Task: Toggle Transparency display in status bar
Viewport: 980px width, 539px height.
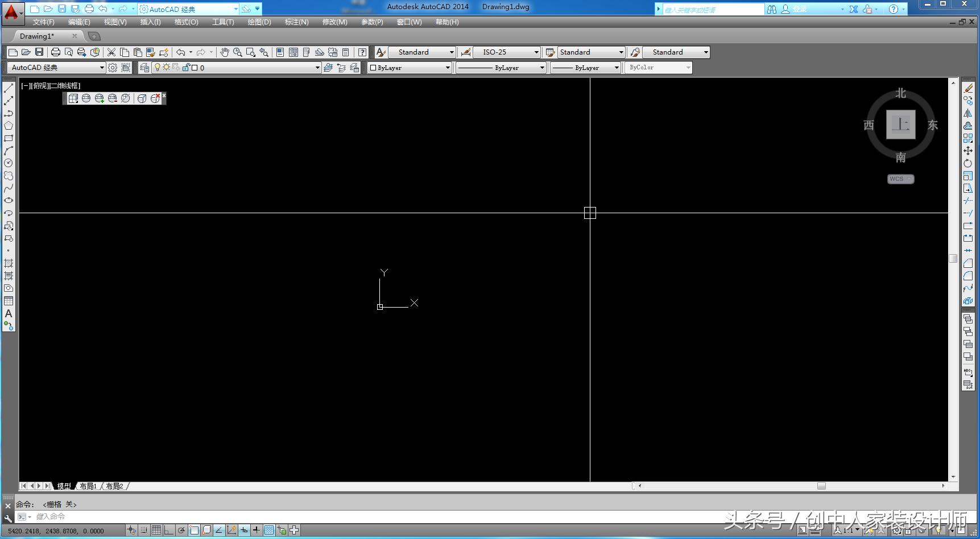Action: click(x=269, y=530)
